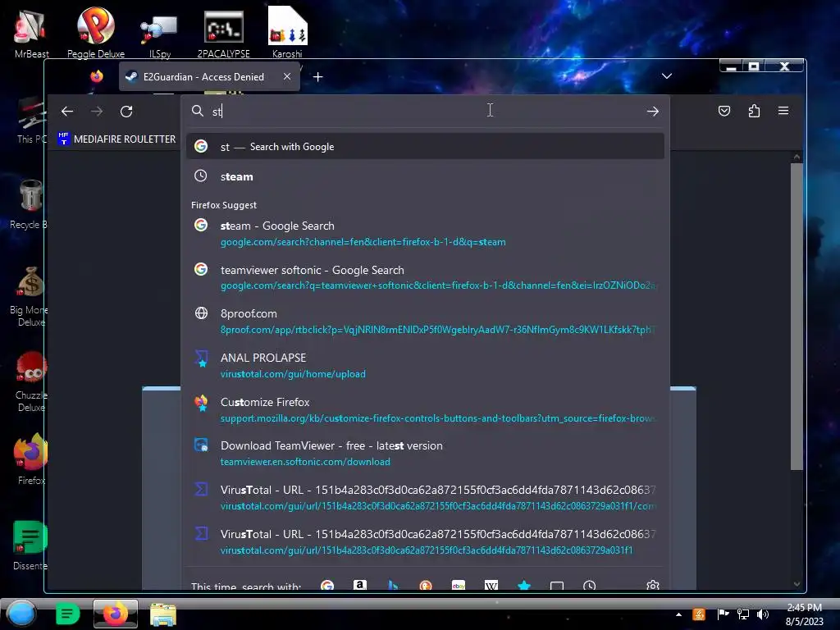840x630 pixels.
Task: Open the Karoshi desktop shortcut
Action: pyautogui.click(x=287, y=33)
